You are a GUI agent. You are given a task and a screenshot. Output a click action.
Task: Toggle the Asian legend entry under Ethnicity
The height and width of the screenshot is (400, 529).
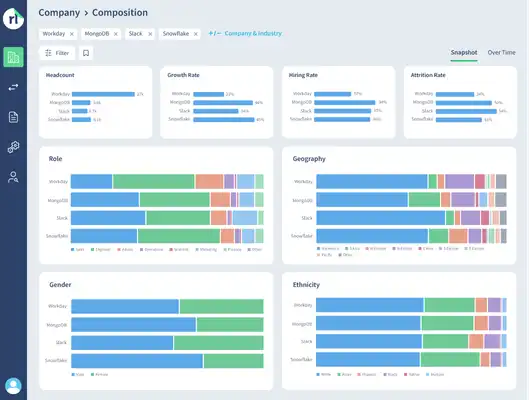(x=344, y=374)
